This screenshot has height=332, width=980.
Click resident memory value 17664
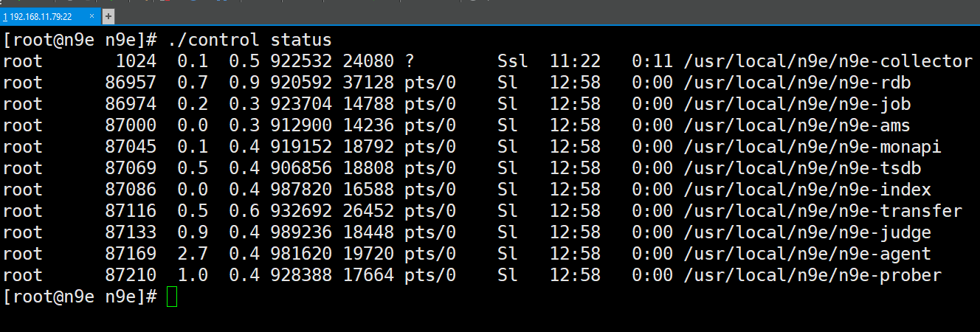368,275
